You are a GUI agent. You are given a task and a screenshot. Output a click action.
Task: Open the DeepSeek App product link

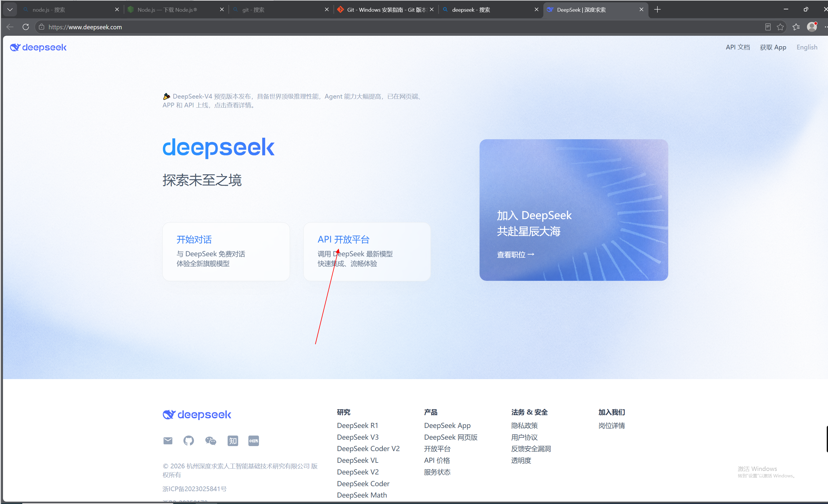click(x=447, y=426)
